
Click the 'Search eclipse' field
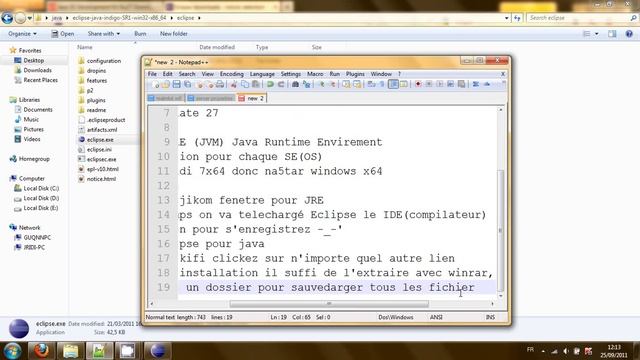click(582, 18)
